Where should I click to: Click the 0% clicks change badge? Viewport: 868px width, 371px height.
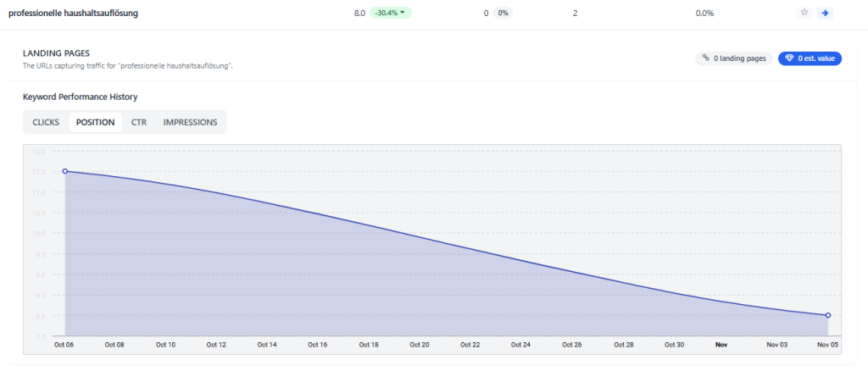pyautogui.click(x=504, y=14)
